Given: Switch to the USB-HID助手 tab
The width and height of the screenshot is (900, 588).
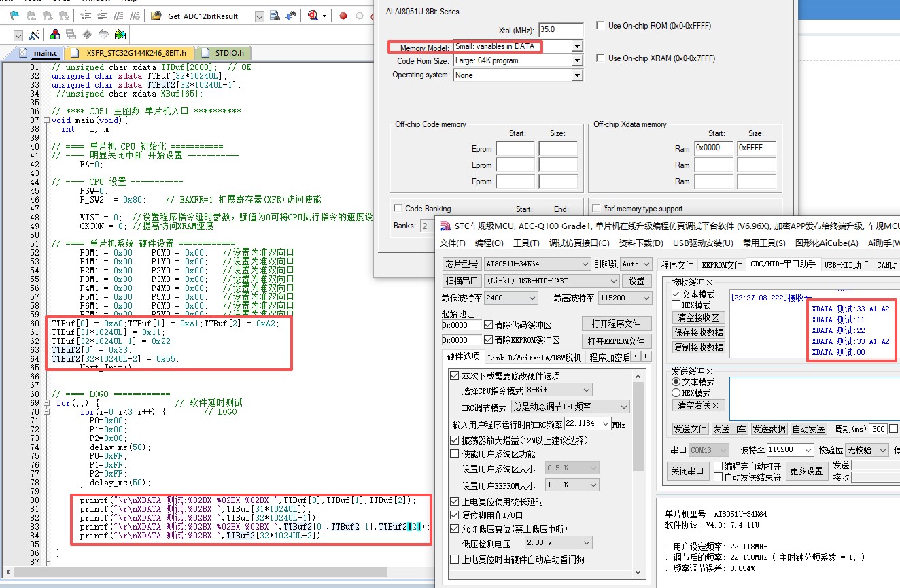Looking at the screenshot, I should [x=846, y=264].
